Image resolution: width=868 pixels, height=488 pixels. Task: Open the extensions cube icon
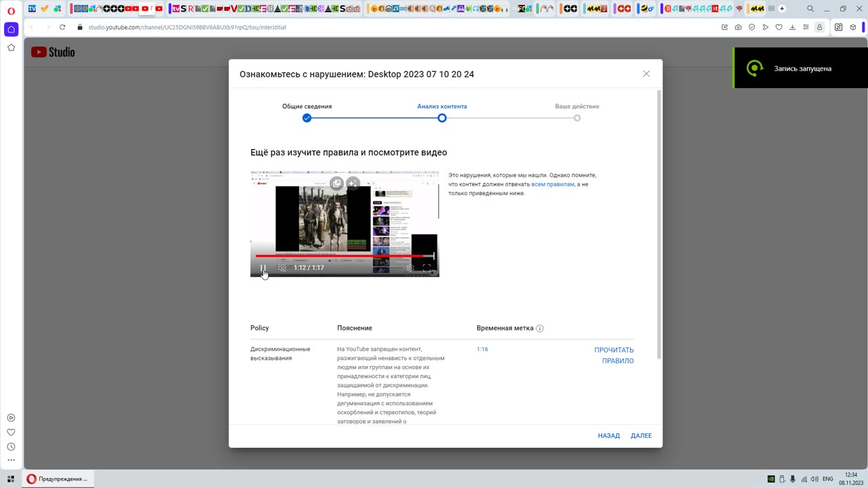(853, 27)
